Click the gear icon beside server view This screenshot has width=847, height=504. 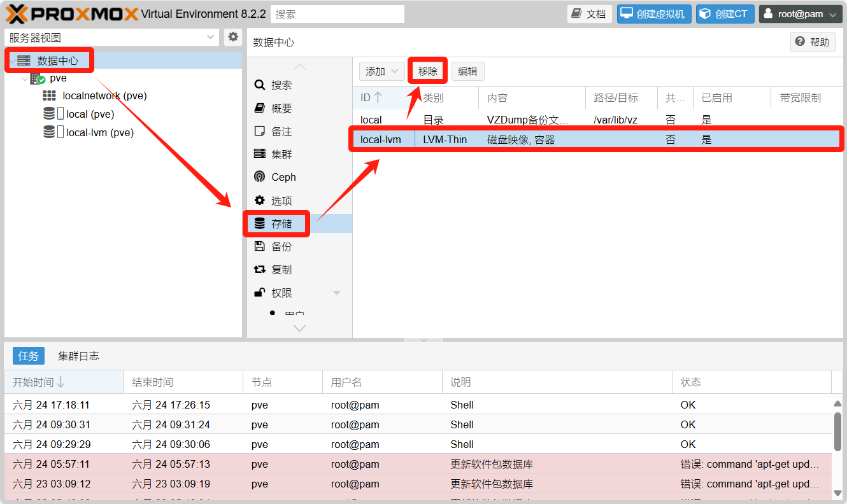pyautogui.click(x=233, y=37)
